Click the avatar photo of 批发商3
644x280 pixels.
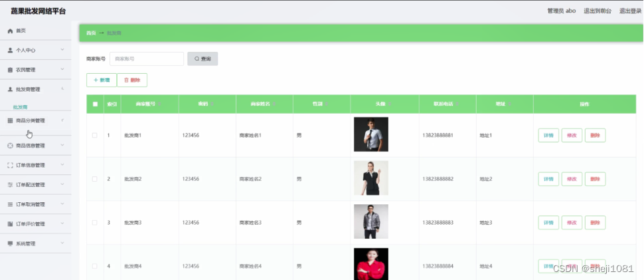(x=371, y=221)
